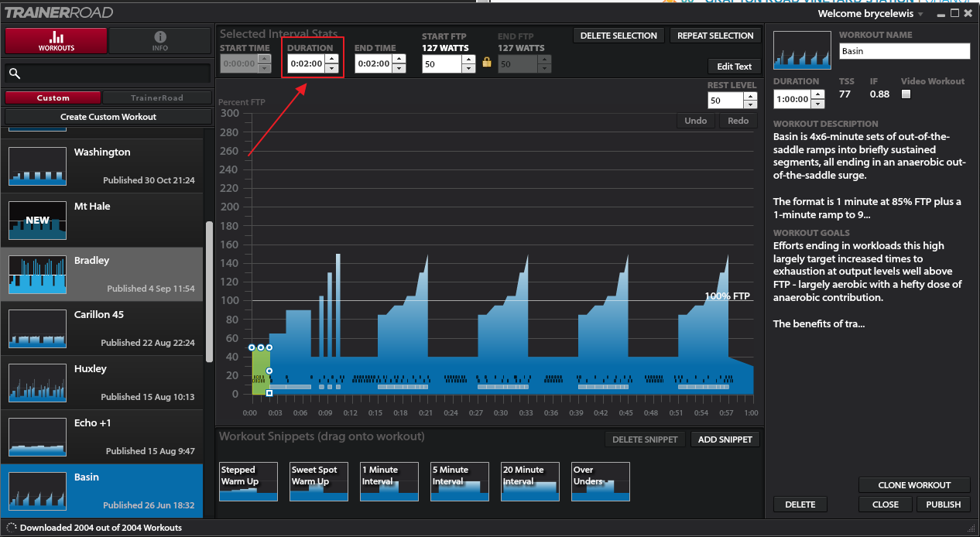
Task: Decrease Start FTP with down arrow
Action: (468, 68)
